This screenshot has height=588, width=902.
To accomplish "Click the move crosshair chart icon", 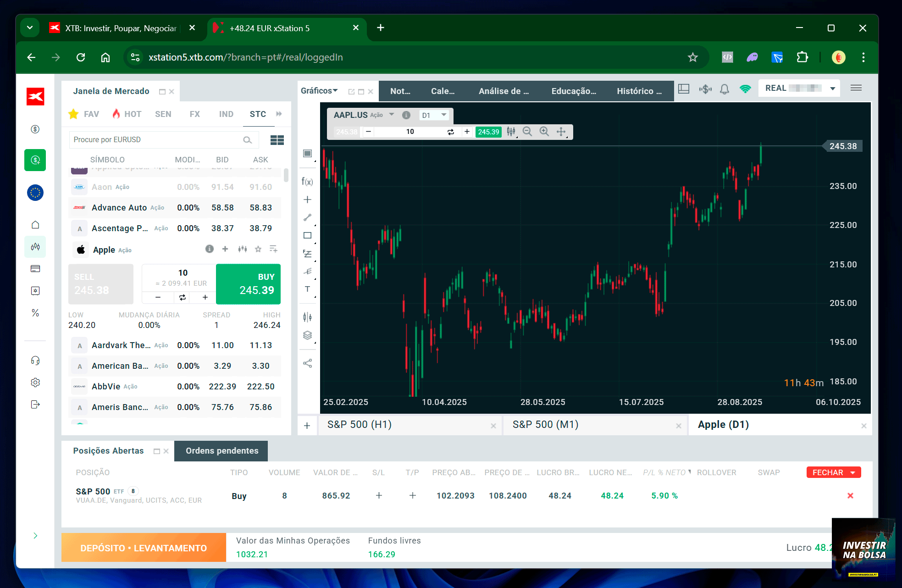I will click(561, 132).
